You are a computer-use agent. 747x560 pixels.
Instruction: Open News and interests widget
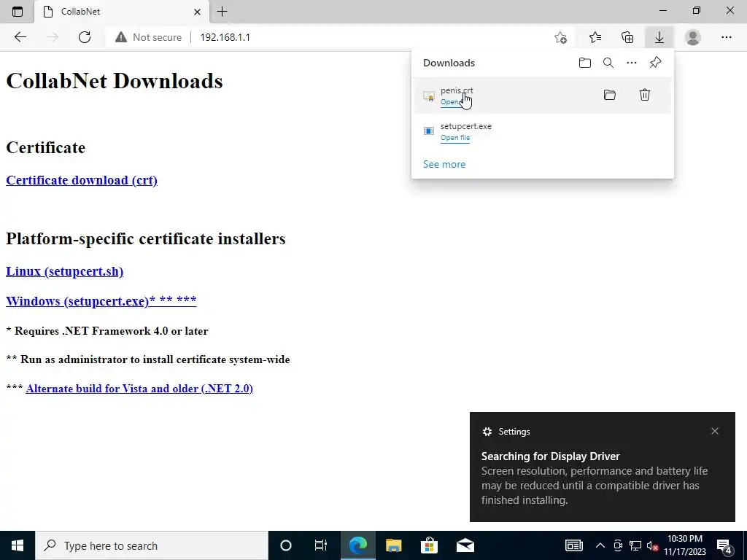coord(573,545)
